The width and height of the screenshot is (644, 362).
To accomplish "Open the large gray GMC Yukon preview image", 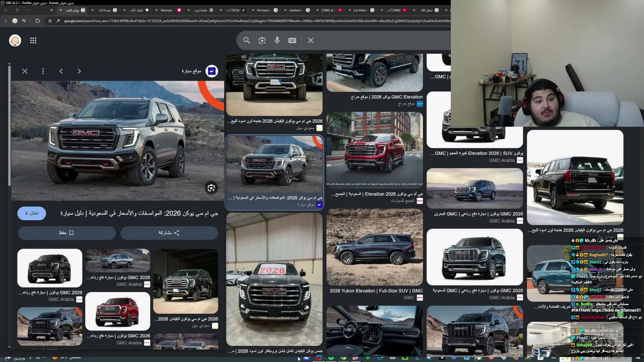I will [118, 141].
